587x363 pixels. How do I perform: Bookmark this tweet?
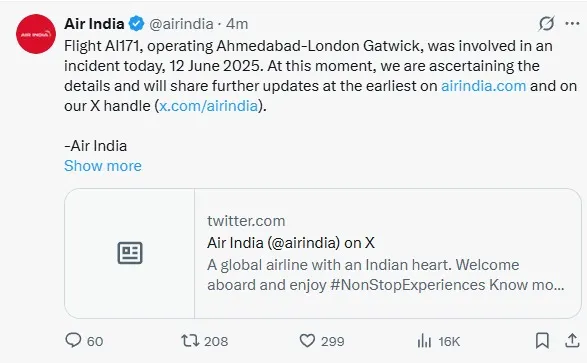[x=542, y=341]
